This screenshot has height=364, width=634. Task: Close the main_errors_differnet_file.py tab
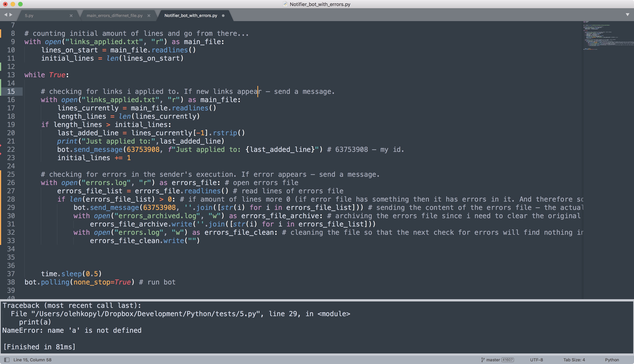pos(149,15)
